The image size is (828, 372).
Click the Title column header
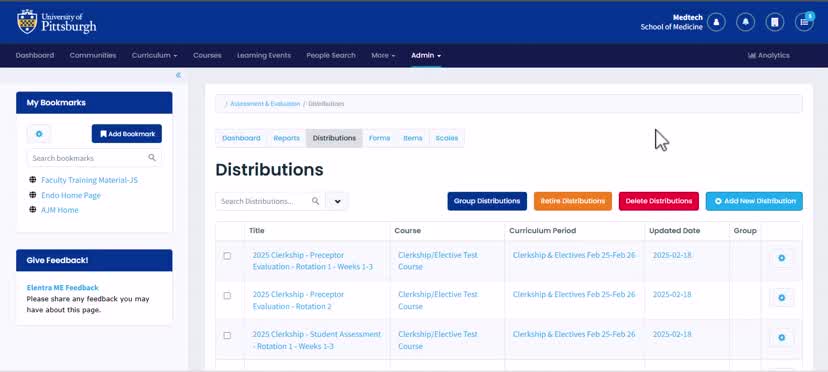tap(257, 230)
